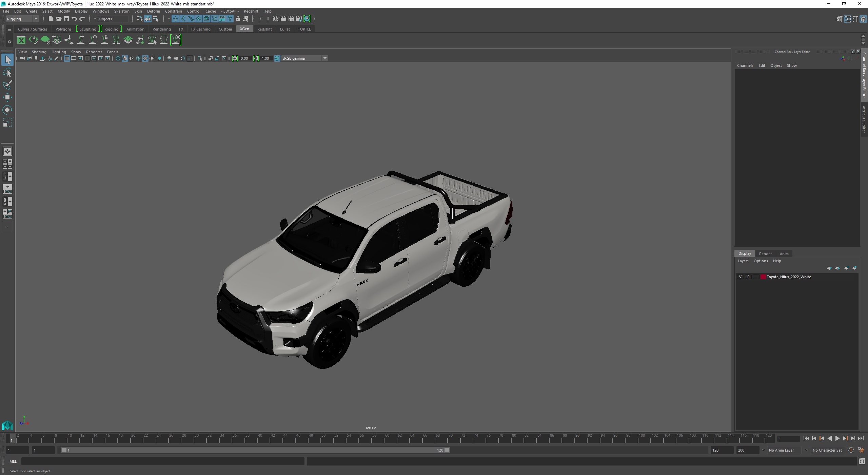The height and width of the screenshot is (475, 868).
Task: Select the Move tool in toolbar
Action: pyautogui.click(x=9, y=96)
